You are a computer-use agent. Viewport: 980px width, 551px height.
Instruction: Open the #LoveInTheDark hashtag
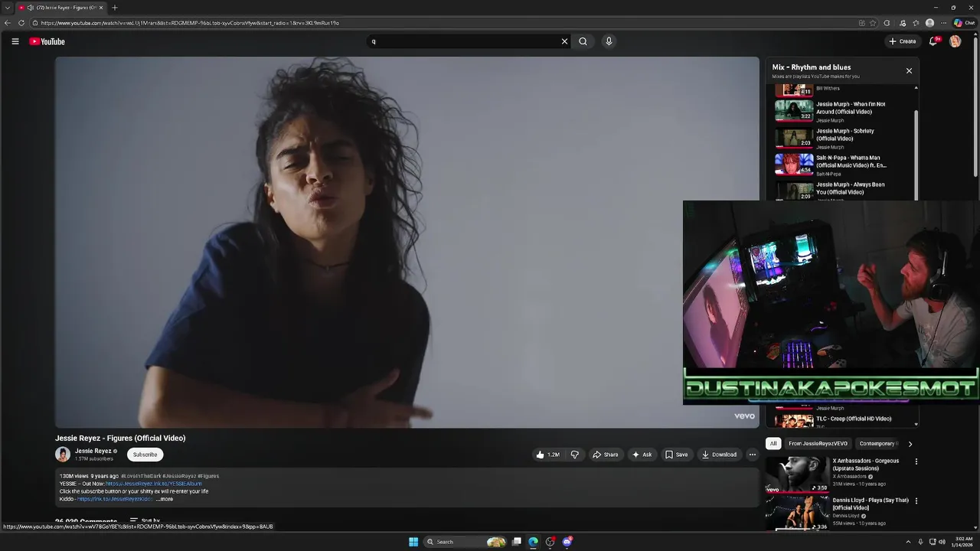[141, 476]
